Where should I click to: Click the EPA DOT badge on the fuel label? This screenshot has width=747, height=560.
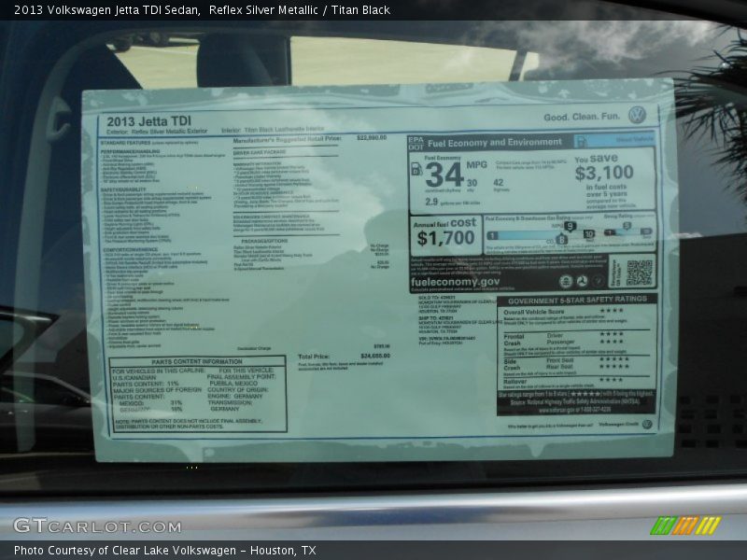pos(416,143)
